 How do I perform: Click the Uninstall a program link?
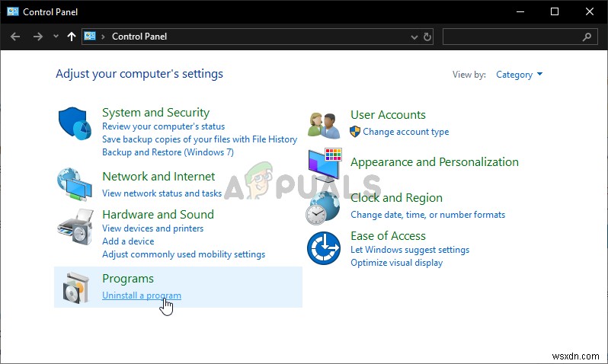tap(142, 295)
